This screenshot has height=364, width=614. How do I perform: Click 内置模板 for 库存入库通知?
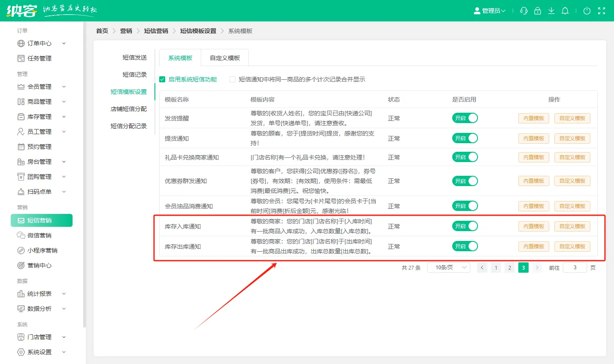point(534,226)
